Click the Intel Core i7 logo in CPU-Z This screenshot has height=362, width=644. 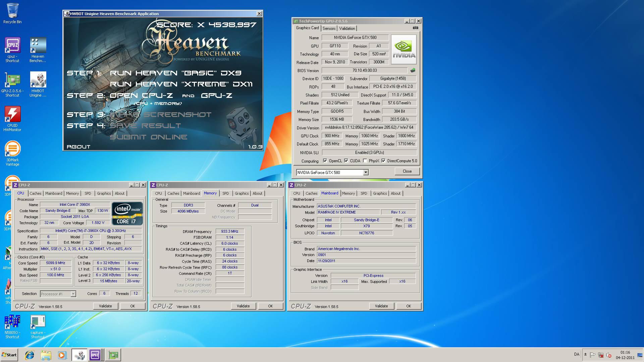tap(127, 213)
